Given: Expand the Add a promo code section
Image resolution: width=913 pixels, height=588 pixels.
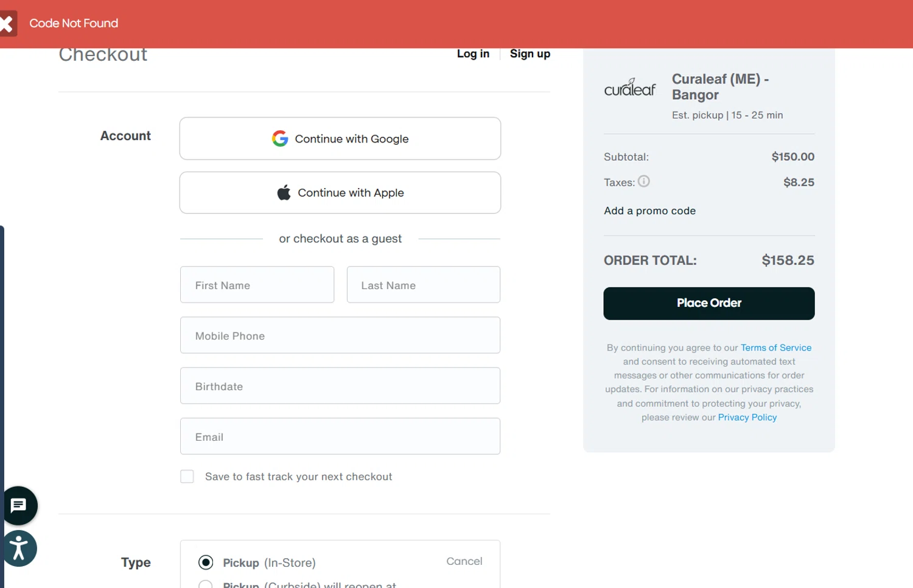Looking at the screenshot, I should (x=649, y=211).
